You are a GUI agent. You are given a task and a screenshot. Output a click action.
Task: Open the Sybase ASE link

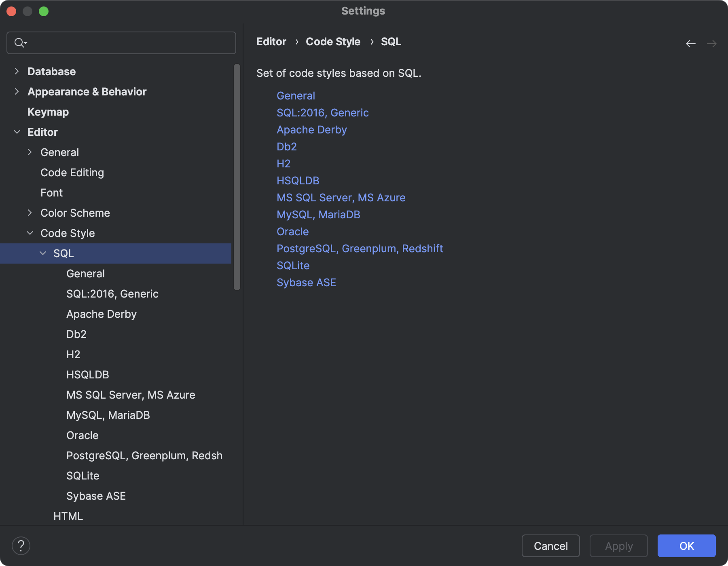click(x=306, y=283)
